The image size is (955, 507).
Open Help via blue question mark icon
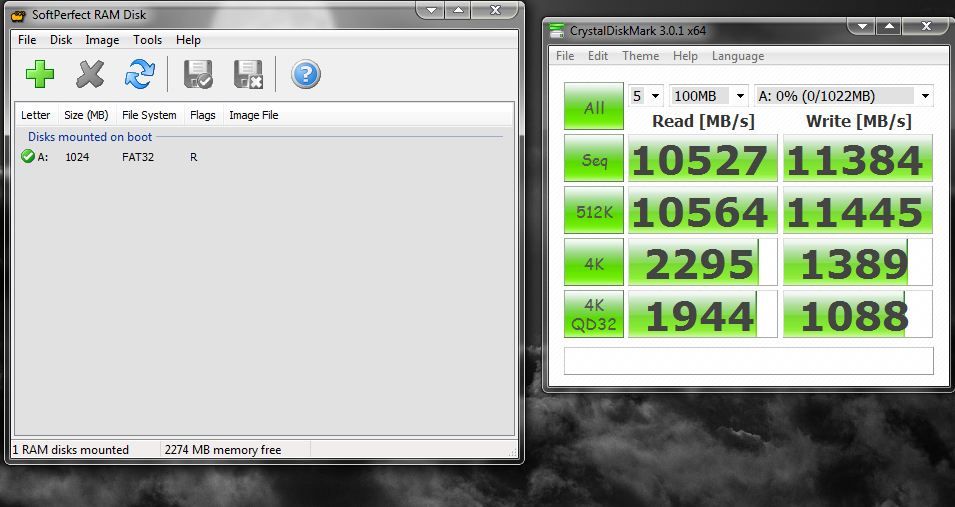click(x=306, y=74)
